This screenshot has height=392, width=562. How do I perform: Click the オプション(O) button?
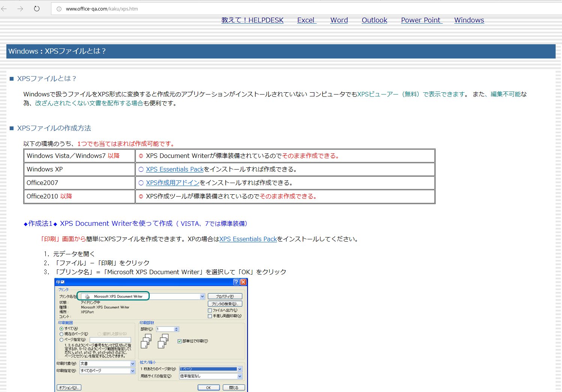pos(69,388)
